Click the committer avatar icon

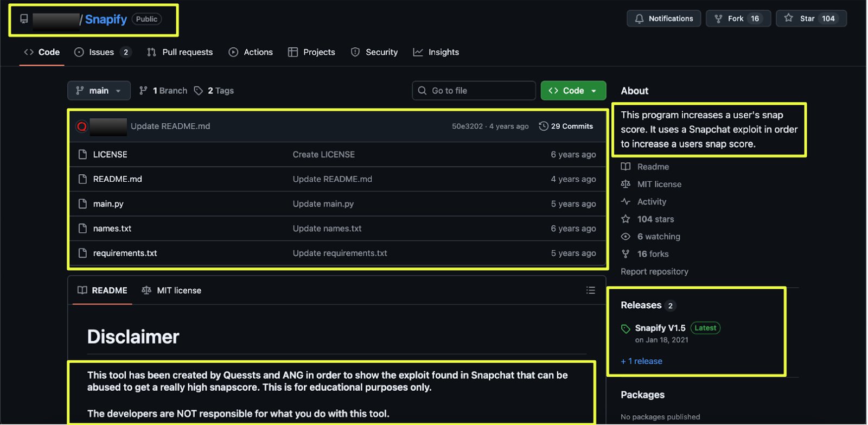pos(82,126)
